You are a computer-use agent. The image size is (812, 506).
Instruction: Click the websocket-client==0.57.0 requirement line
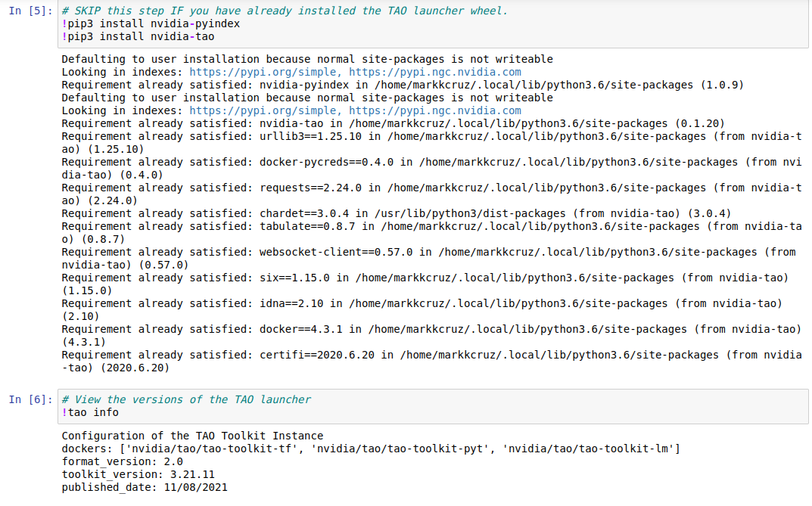429,258
